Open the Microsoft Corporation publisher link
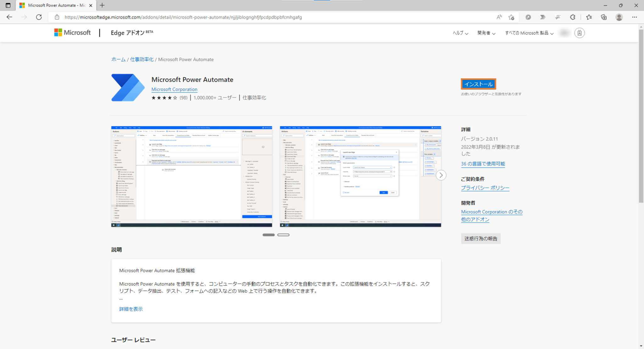644x349 pixels. [174, 89]
